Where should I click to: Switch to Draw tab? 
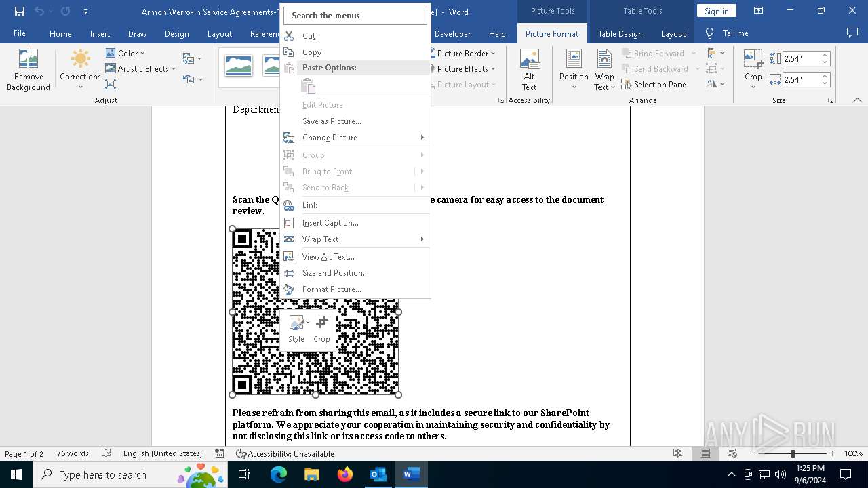(137, 33)
